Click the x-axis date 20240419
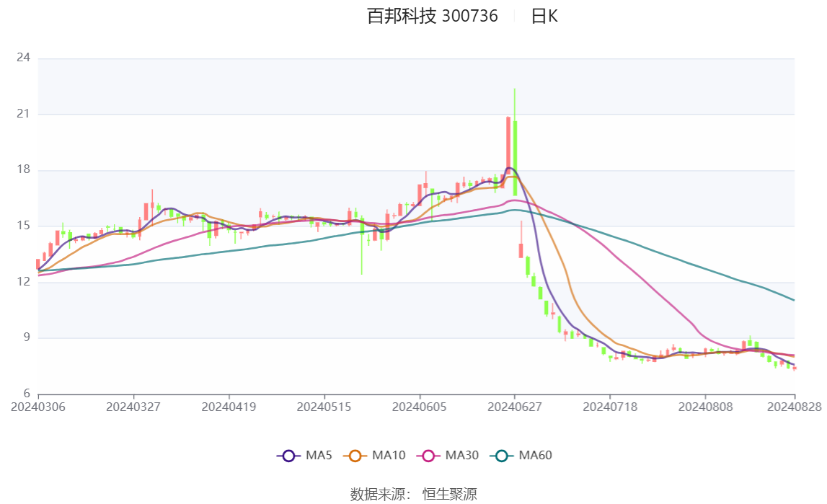The image size is (827, 504). tap(229, 407)
